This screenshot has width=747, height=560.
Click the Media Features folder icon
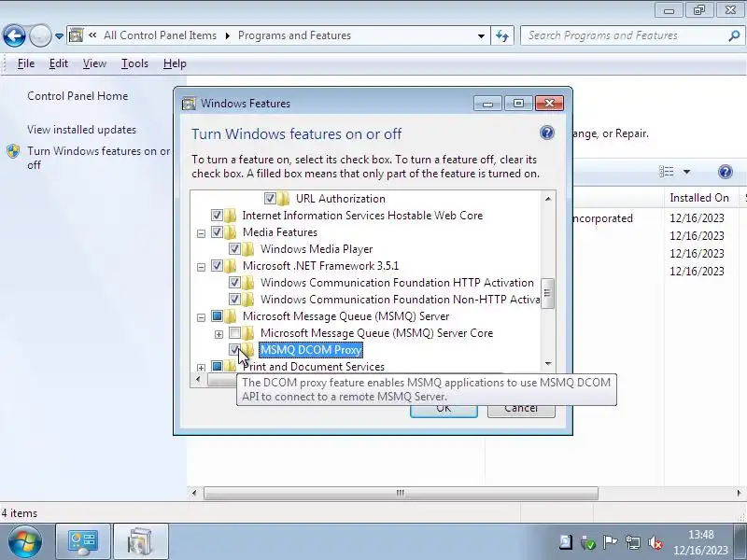[231, 231]
